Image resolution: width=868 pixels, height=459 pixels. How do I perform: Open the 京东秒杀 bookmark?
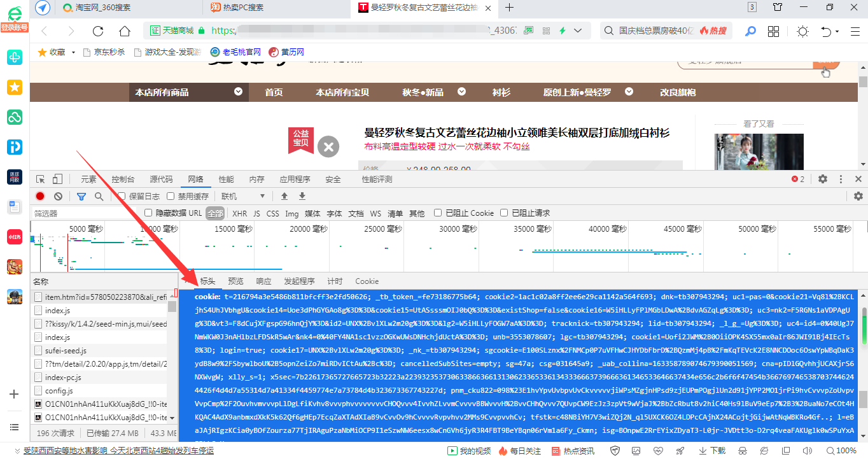coord(103,52)
